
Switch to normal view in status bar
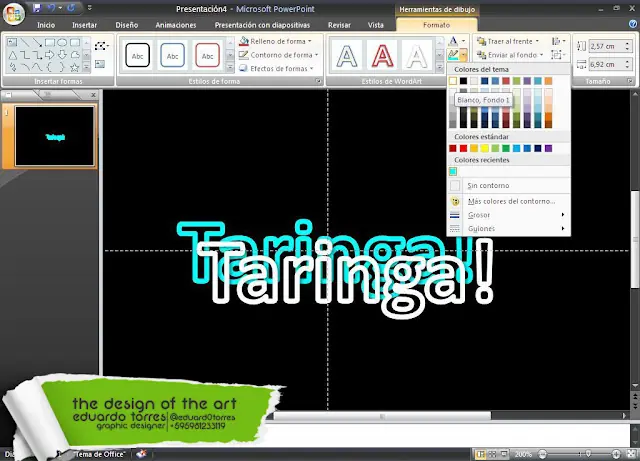pyautogui.click(x=481, y=454)
